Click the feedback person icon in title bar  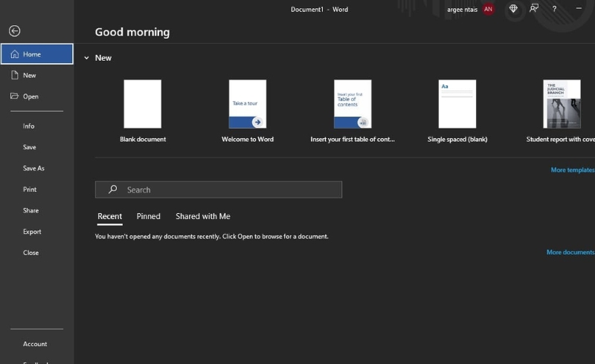pyautogui.click(x=534, y=8)
